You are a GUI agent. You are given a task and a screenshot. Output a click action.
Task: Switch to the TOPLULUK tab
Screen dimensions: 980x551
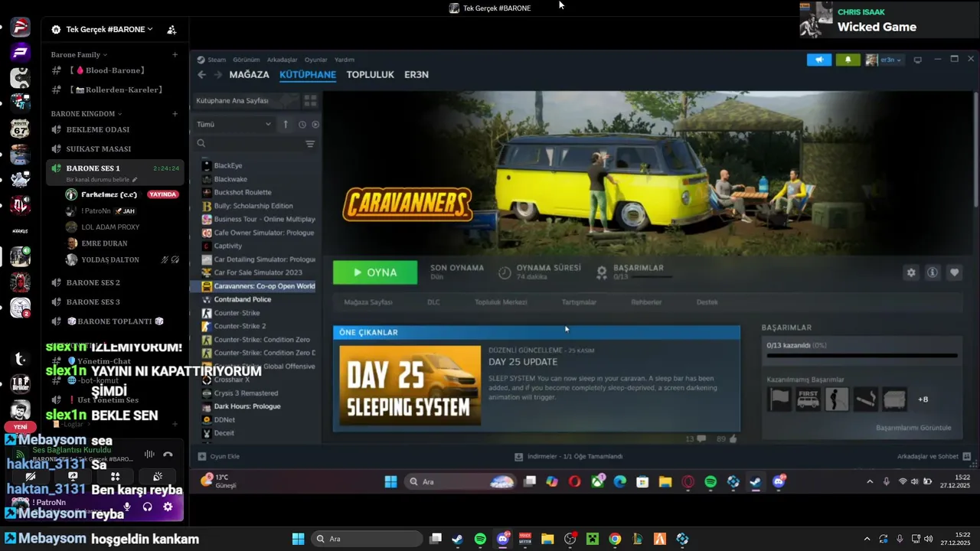pos(370,75)
